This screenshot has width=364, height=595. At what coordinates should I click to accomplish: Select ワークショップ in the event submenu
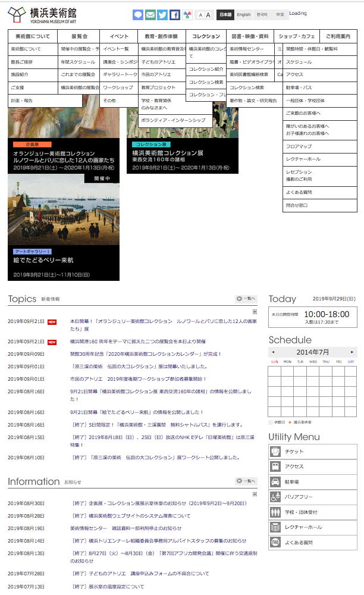point(119,87)
